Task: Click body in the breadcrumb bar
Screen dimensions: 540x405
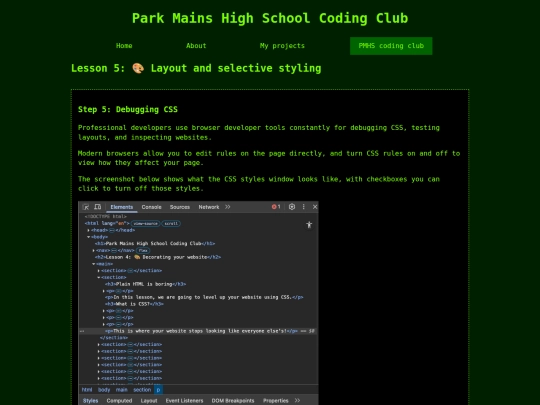Action: [104, 390]
